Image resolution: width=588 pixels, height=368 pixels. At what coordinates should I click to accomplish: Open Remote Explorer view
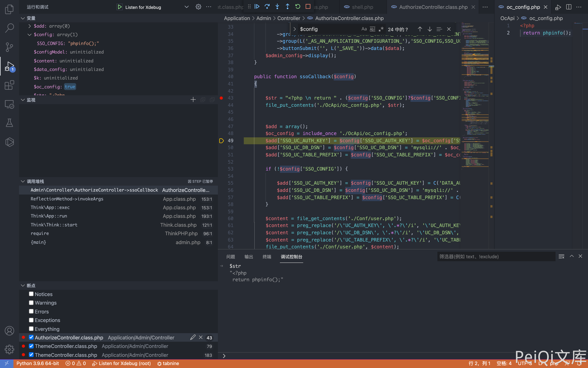9,104
